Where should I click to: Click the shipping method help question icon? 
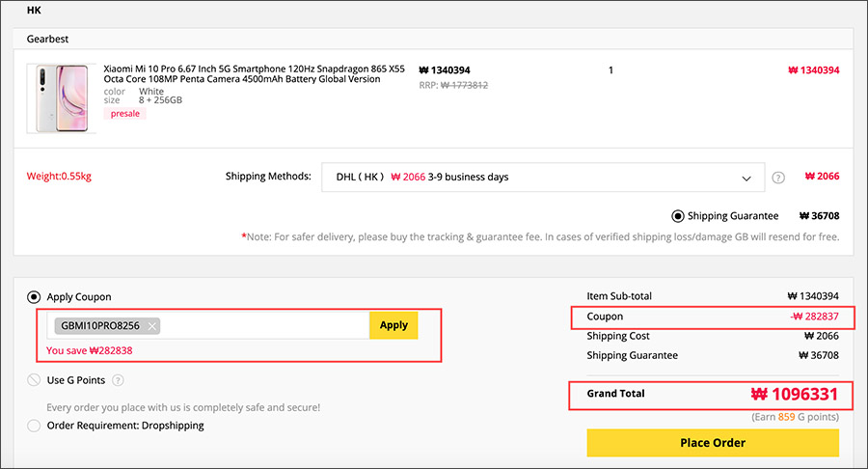[778, 178]
